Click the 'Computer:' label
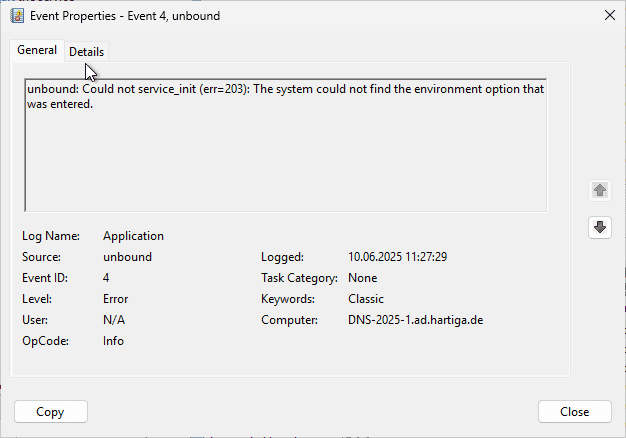626x438 pixels. click(x=289, y=320)
